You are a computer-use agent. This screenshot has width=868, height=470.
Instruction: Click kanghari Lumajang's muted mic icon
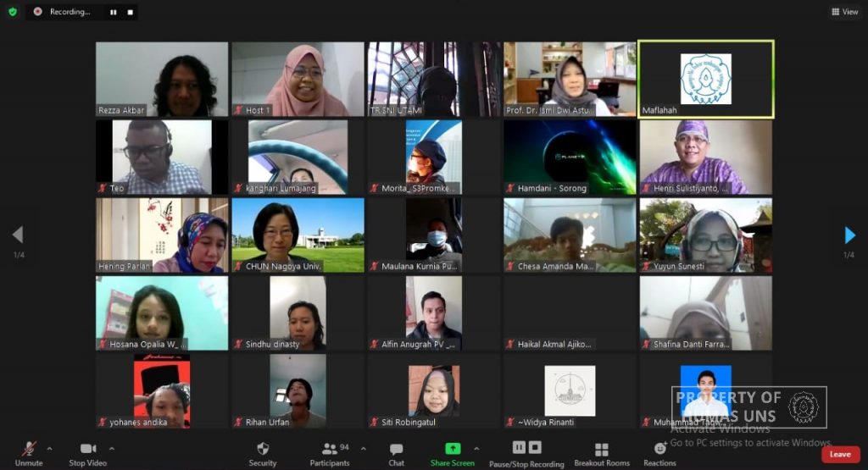(x=238, y=188)
